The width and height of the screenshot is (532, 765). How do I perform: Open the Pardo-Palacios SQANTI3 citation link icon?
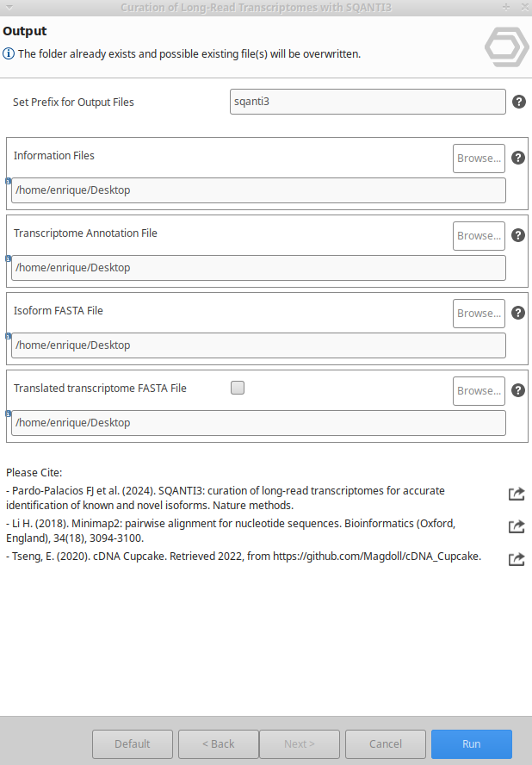click(517, 494)
